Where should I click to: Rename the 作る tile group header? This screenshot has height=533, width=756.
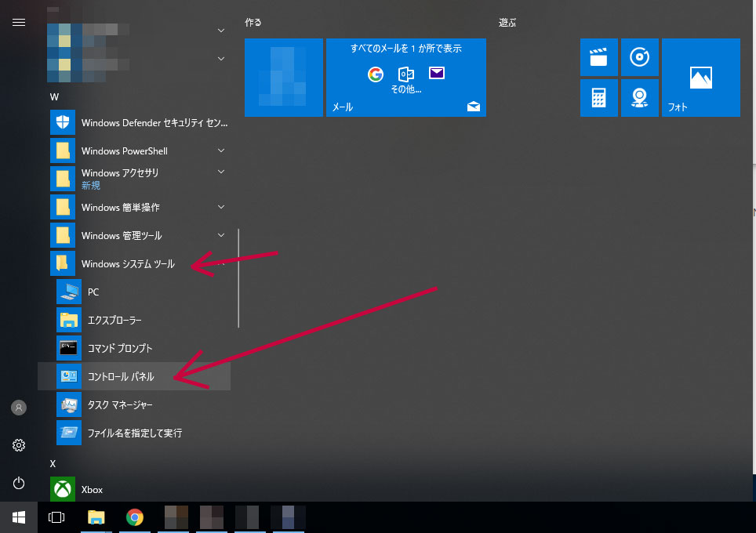253,23
